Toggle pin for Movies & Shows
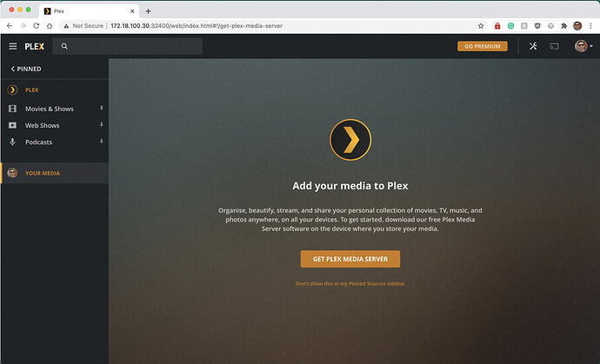The width and height of the screenshot is (600, 364). [x=102, y=109]
